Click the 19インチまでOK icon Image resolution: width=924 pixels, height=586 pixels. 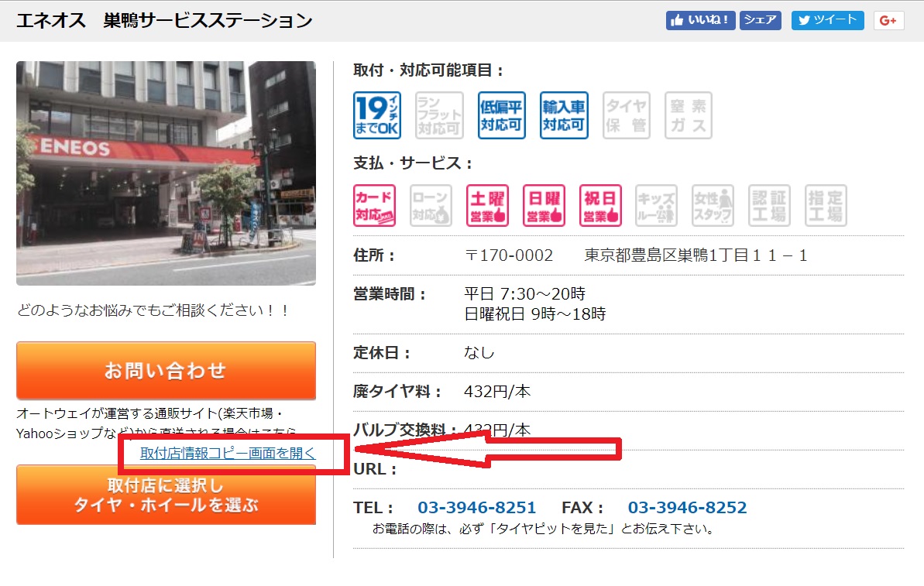tap(377, 115)
